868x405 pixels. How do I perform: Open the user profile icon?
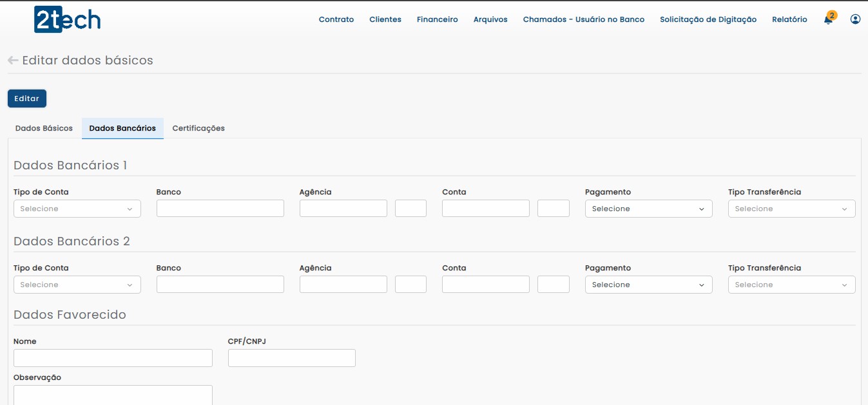(x=855, y=19)
